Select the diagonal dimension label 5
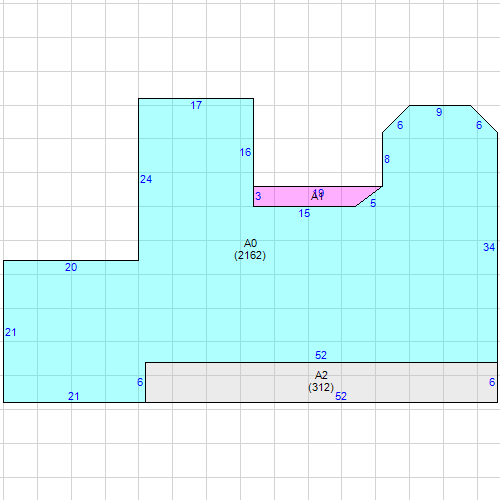Viewport: 500px width, 500px height. (x=373, y=203)
